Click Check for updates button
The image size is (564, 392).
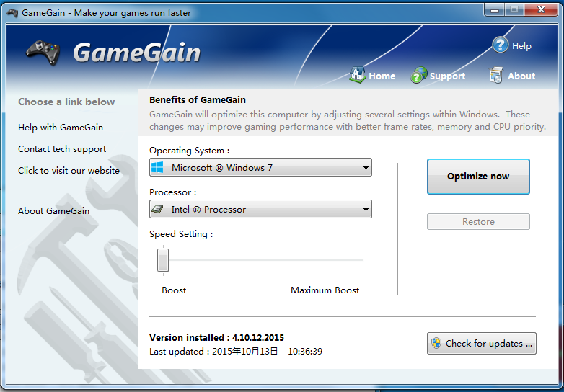pyautogui.click(x=482, y=344)
